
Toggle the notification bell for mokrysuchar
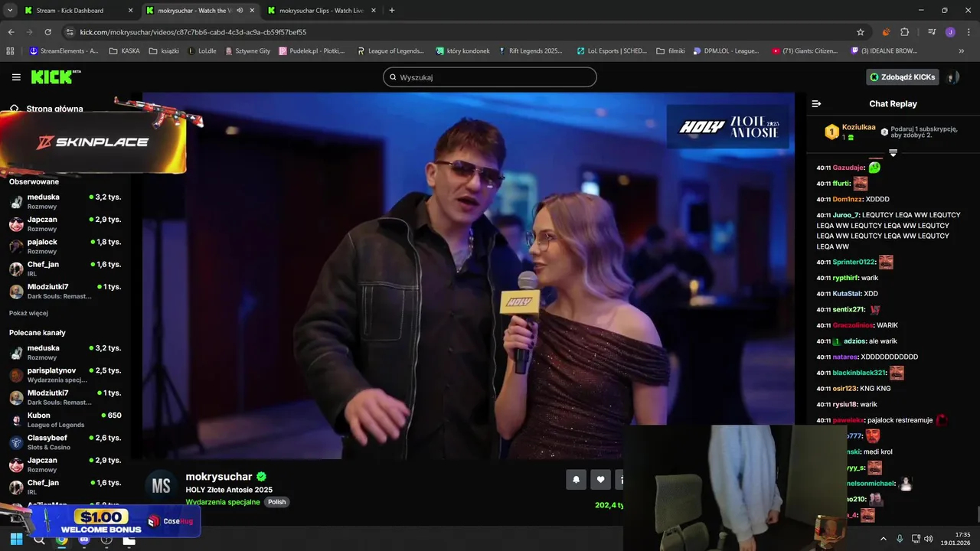click(x=576, y=480)
